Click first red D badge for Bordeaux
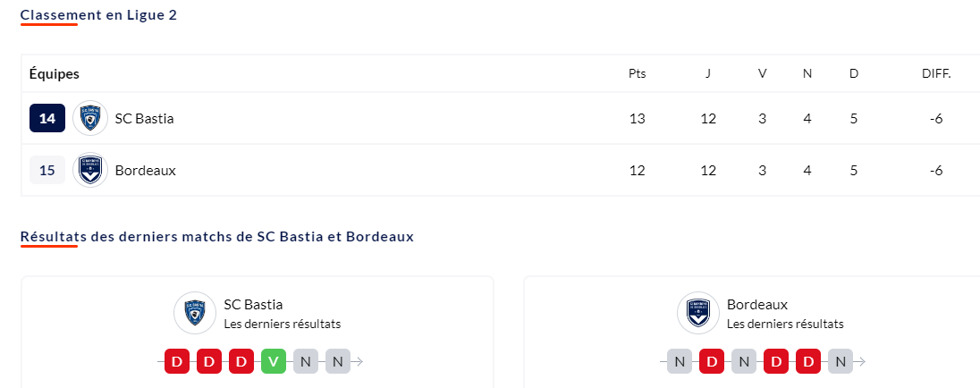Viewport: 980px width, 388px height. point(712,361)
